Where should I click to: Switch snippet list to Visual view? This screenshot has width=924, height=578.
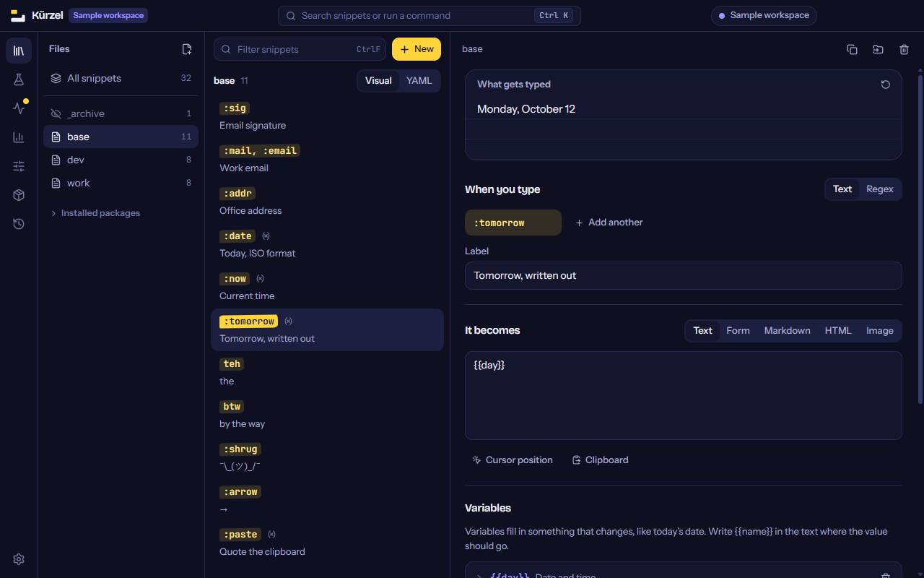[x=378, y=81]
